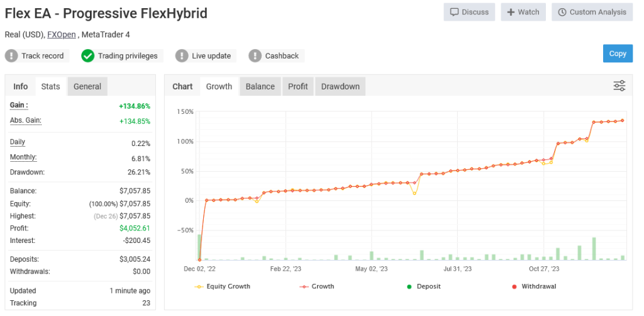
Task: Open the Balance chart tab
Action: click(x=260, y=86)
